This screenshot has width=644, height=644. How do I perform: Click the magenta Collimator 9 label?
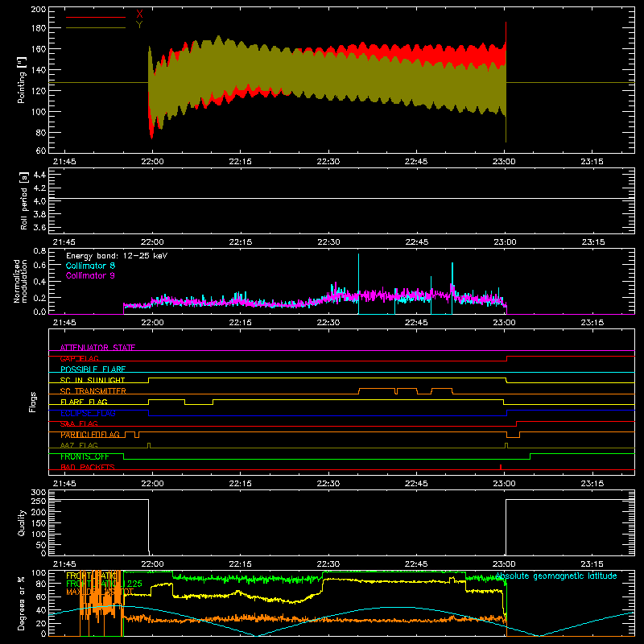tap(90, 275)
